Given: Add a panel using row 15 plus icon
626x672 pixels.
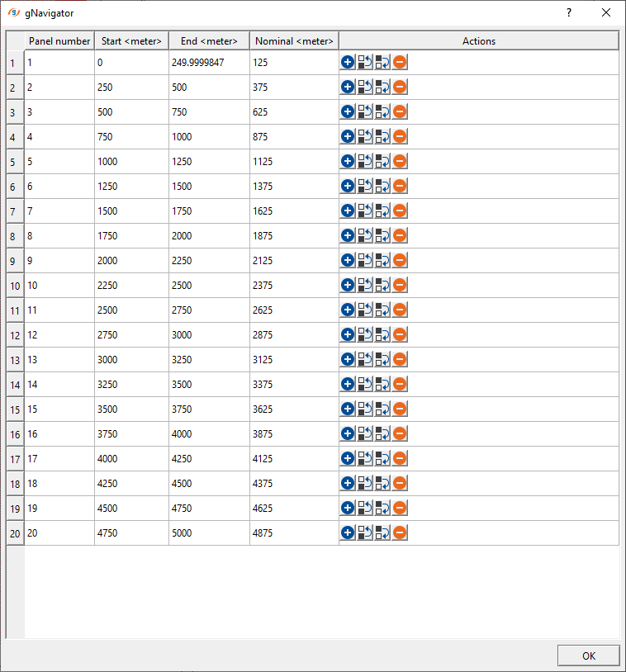Looking at the screenshot, I should tap(348, 409).
